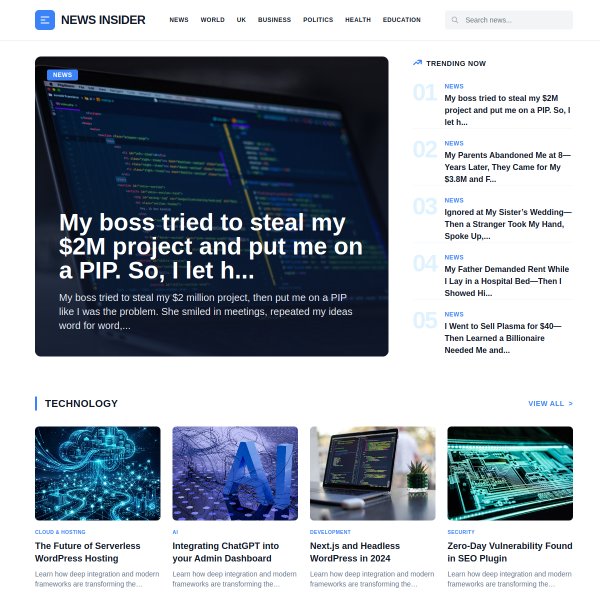Image resolution: width=600 pixels, height=600 pixels.
Task: Click the NEWS badge on featured story
Action: [62, 75]
